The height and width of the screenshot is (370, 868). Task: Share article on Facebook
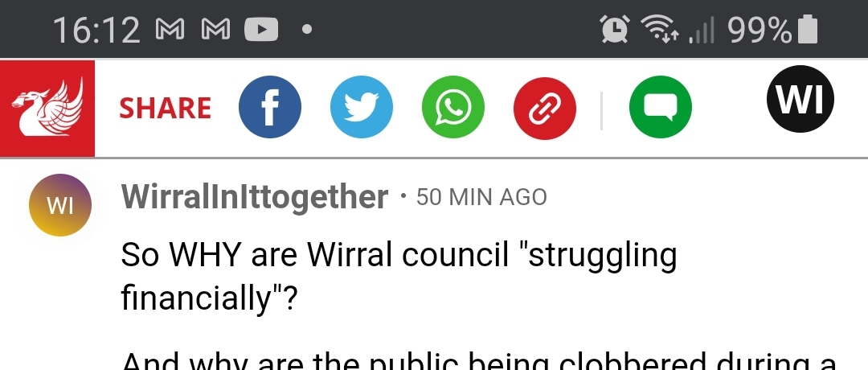[x=270, y=107]
